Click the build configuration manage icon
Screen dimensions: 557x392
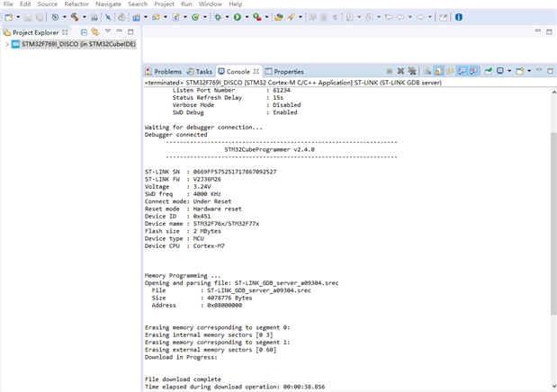pyautogui.click(x=55, y=17)
